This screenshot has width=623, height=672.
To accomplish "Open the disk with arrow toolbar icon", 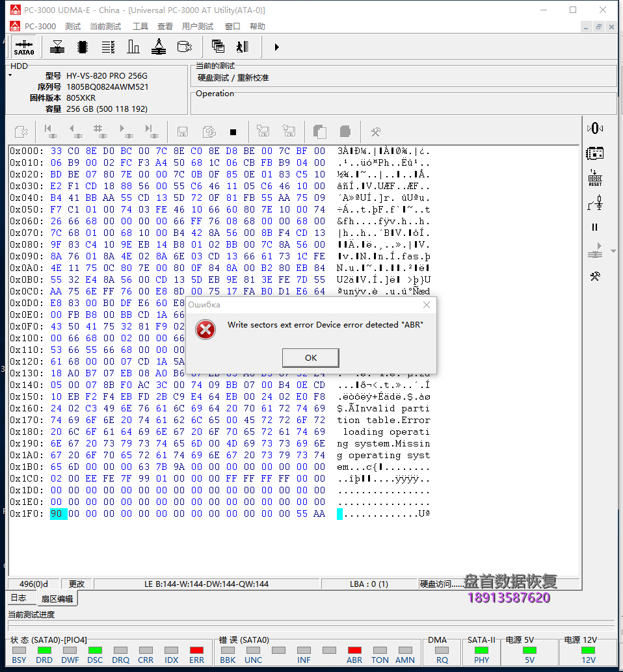I will click(185, 47).
